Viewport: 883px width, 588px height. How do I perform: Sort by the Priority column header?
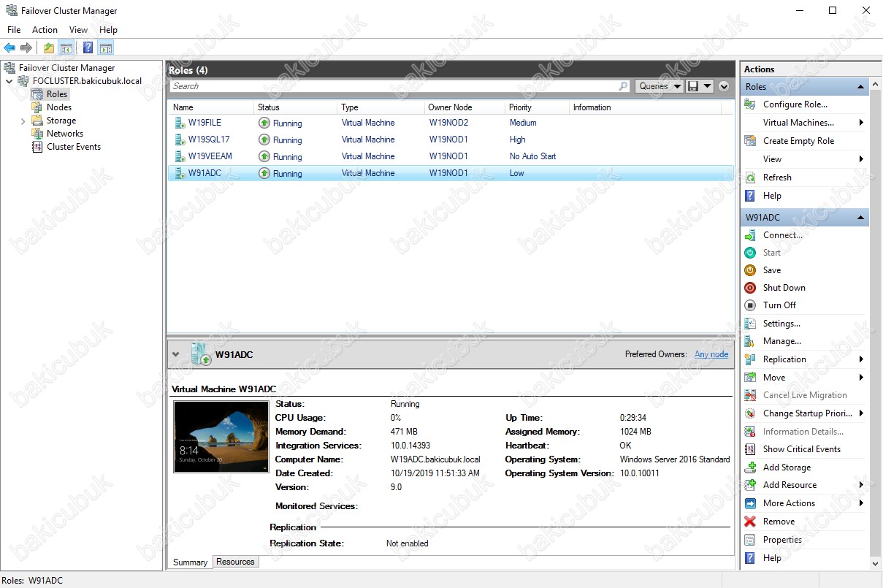pyautogui.click(x=537, y=107)
